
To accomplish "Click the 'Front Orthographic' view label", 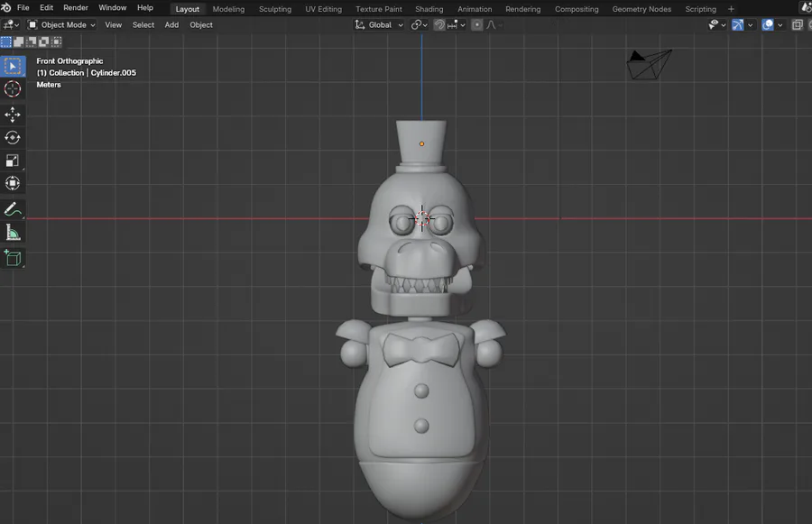I will (x=69, y=61).
